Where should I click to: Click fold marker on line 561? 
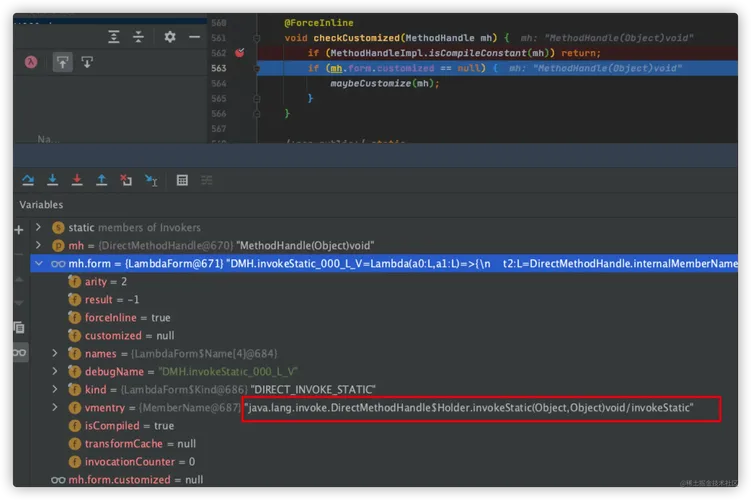tap(257, 38)
